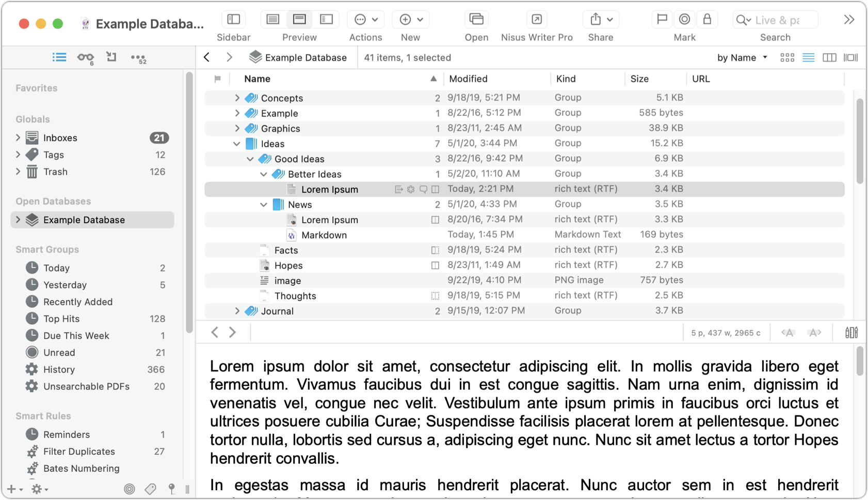Select Example Database in Open Databases
This screenshot has width=868, height=500.
click(92, 220)
